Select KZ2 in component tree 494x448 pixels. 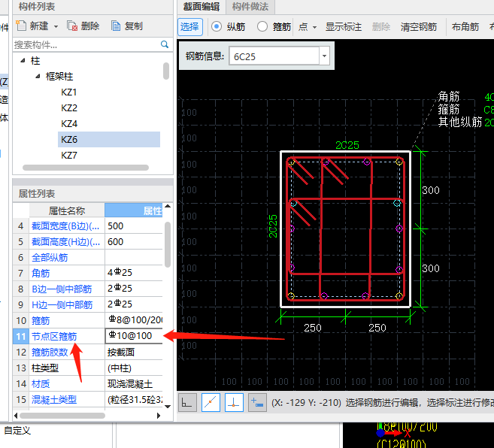[x=69, y=107]
